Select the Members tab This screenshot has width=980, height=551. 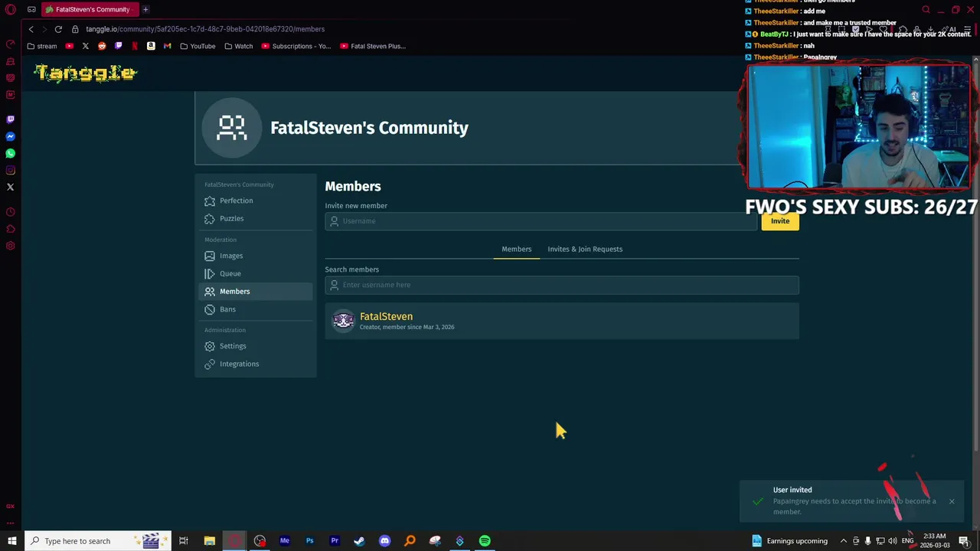point(516,249)
